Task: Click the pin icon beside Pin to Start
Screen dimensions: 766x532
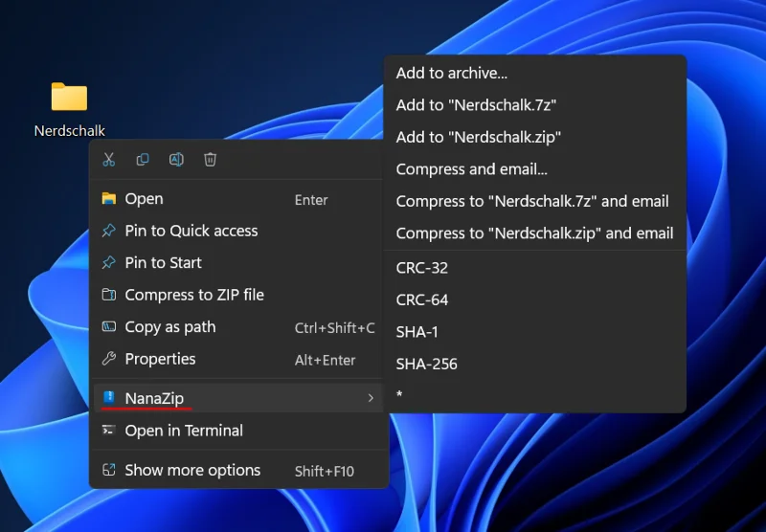Action: point(108,262)
